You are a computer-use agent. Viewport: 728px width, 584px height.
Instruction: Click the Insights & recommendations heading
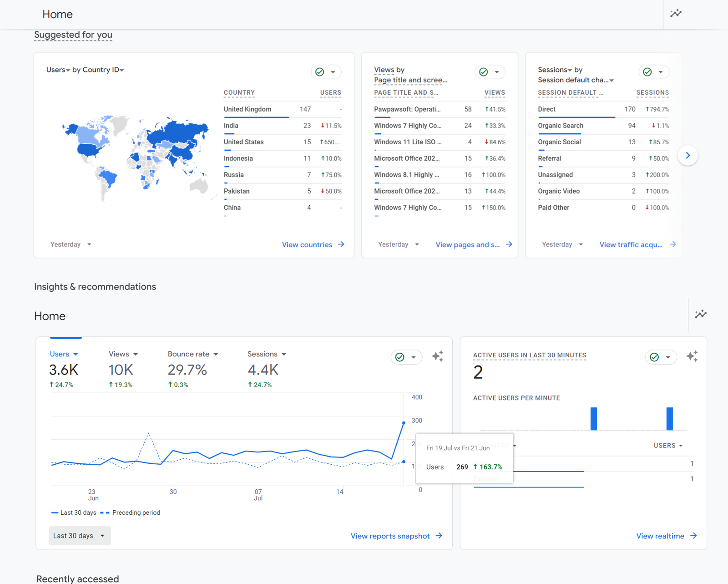click(x=95, y=287)
